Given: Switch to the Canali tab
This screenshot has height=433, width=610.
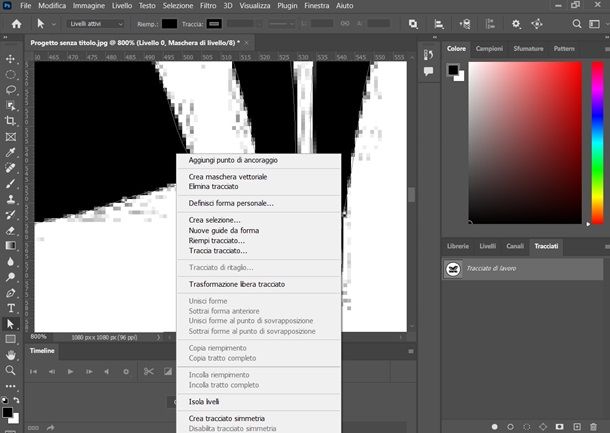Looking at the screenshot, I should click(515, 246).
